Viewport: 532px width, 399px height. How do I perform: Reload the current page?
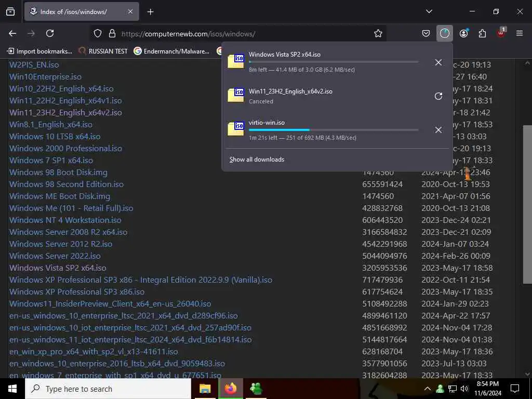(50, 33)
